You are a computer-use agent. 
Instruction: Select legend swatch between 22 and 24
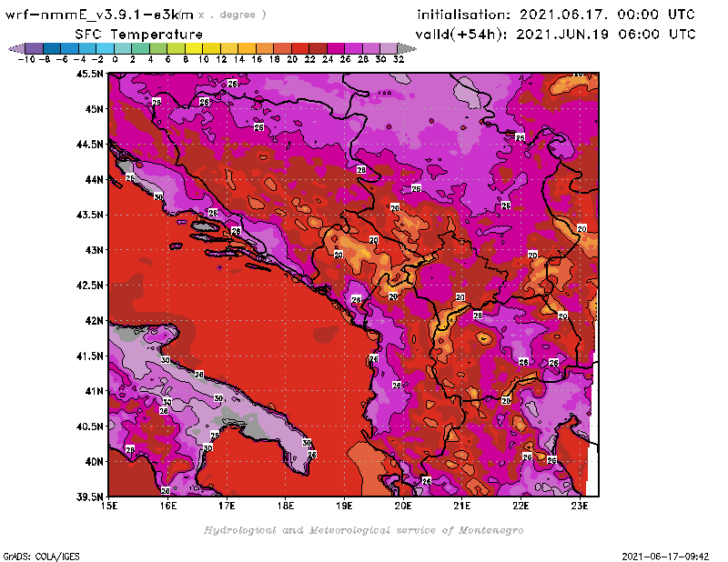coord(318,48)
